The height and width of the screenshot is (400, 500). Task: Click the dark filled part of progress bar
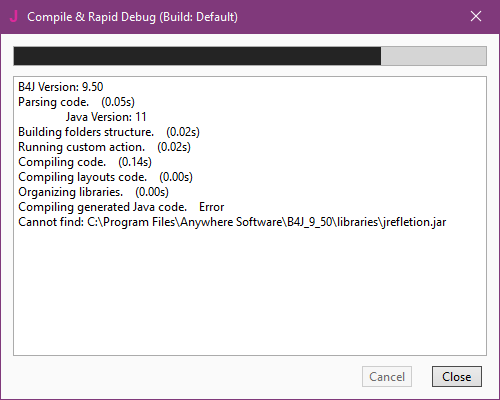tap(197, 56)
